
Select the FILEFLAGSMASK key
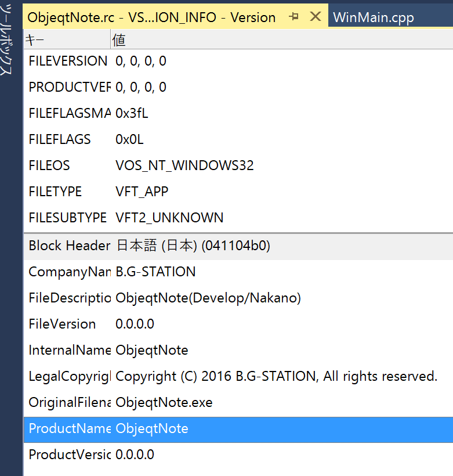[70, 113]
